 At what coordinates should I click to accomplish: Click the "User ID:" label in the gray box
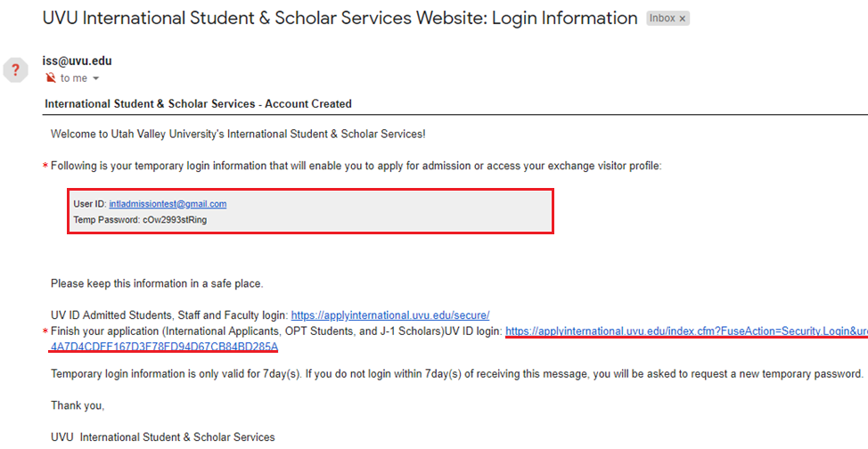pos(90,204)
